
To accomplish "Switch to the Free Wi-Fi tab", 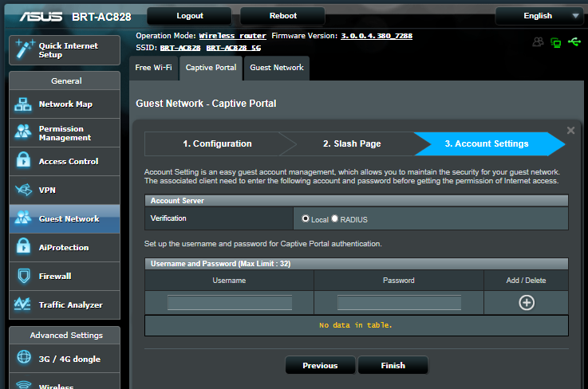I will pos(153,68).
